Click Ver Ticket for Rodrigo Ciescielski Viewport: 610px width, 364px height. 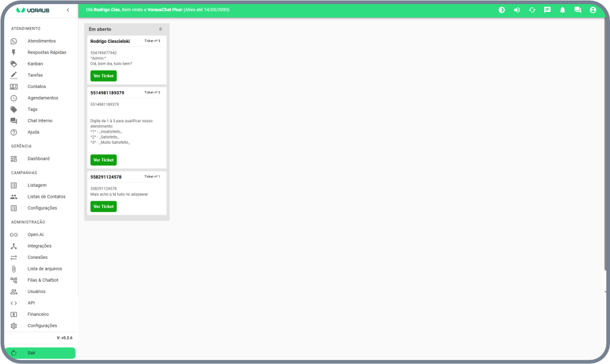click(x=103, y=76)
